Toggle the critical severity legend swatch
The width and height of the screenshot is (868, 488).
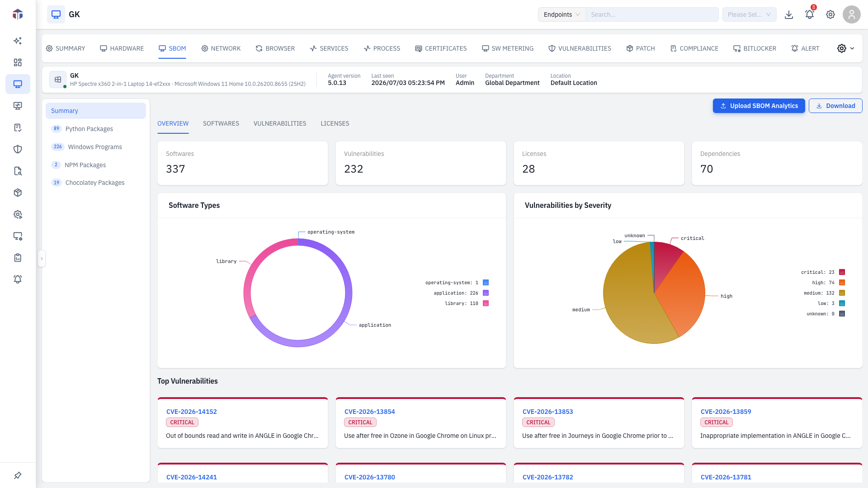[842, 272]
